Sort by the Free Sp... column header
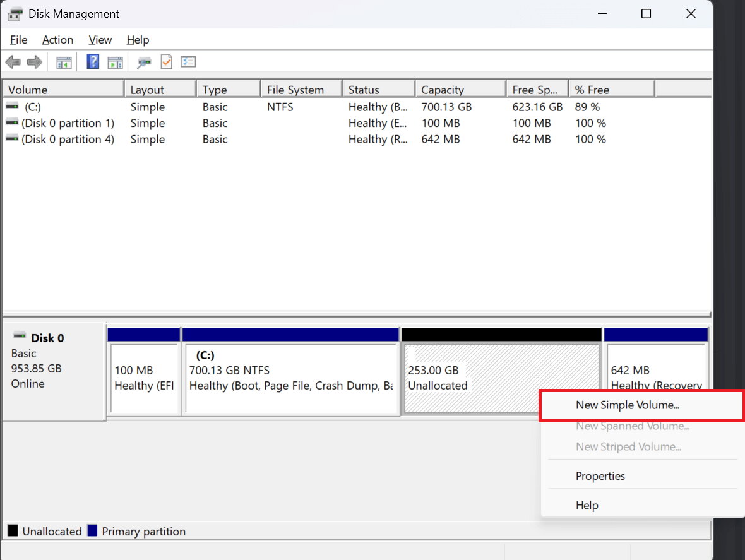 click(537, 89)
